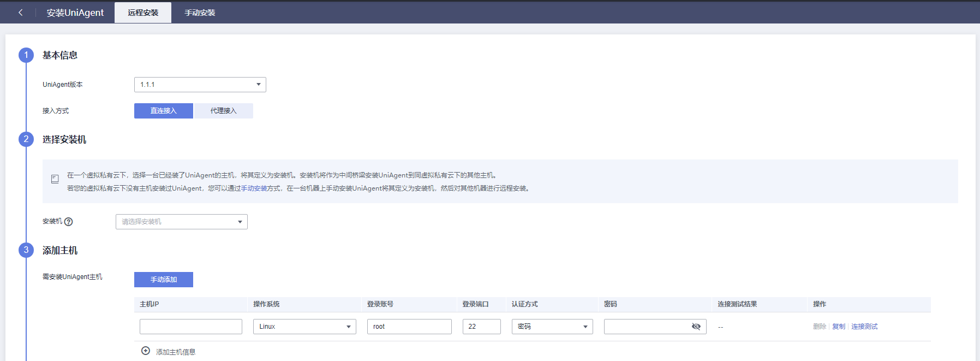Screen dimensions: 980x361
Task: Click the 基本信息 section heading
Action: click(60, 55)
